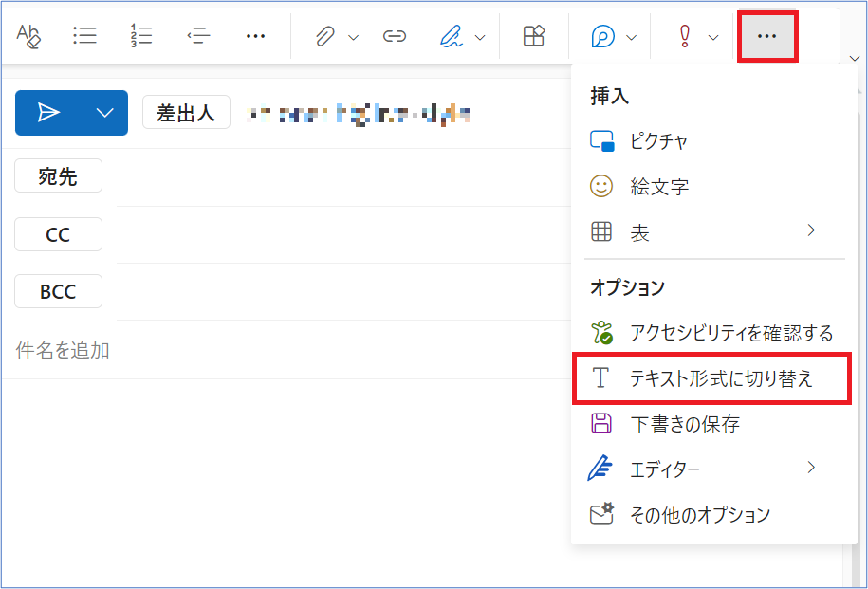Open the importance dropdown arrow
This screenshot has width=868, height=589.
(713, 38)
